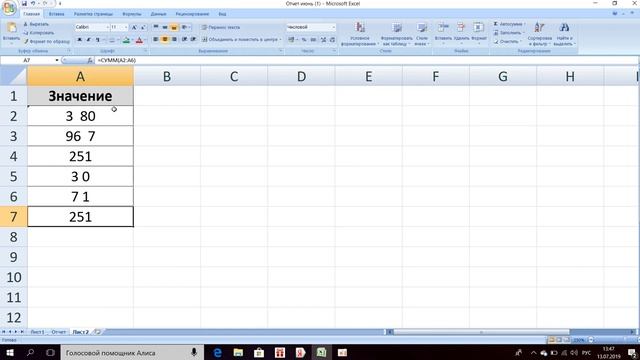
Task: Align cell contents to bottom
Action: [174, 27]
